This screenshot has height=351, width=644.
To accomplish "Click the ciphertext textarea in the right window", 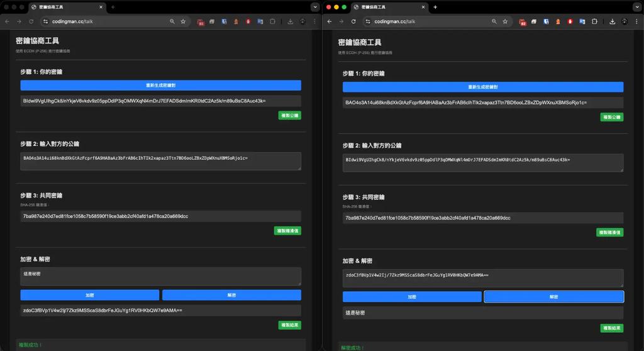I will point(482,278).
